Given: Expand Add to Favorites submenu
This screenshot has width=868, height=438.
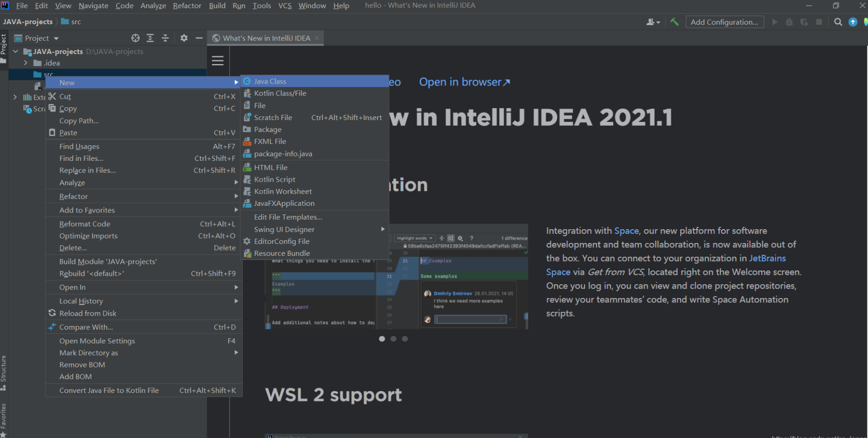Looking at the screenshot, I should pyautogui.click(x=144, y=210).
